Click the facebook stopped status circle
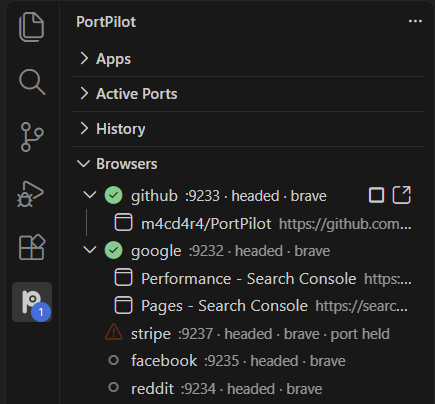 [x=114, y=360]
